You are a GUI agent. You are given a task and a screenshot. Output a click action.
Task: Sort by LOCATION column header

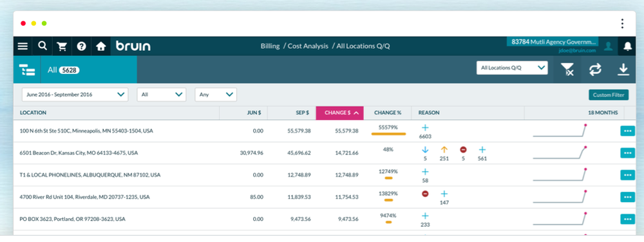pyautogui.click(x=33, y=113)
